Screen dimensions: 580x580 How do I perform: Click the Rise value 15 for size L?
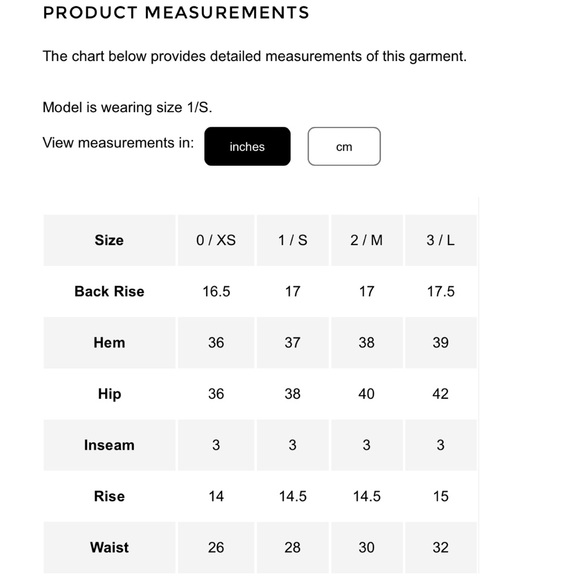coord(441,496)
